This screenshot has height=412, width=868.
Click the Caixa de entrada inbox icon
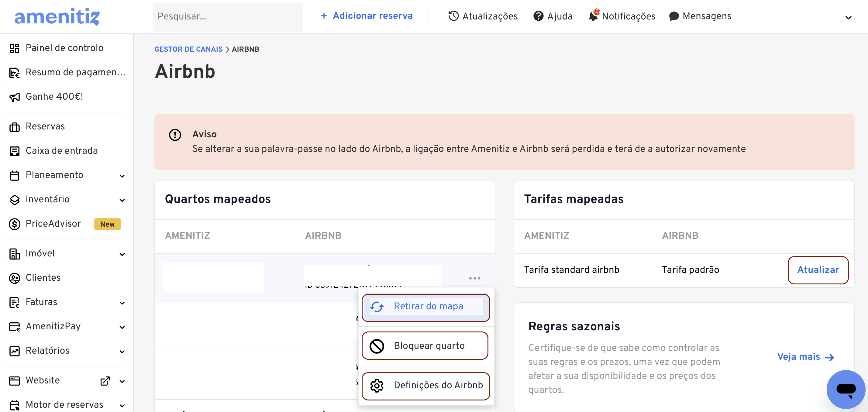(15, 151)
